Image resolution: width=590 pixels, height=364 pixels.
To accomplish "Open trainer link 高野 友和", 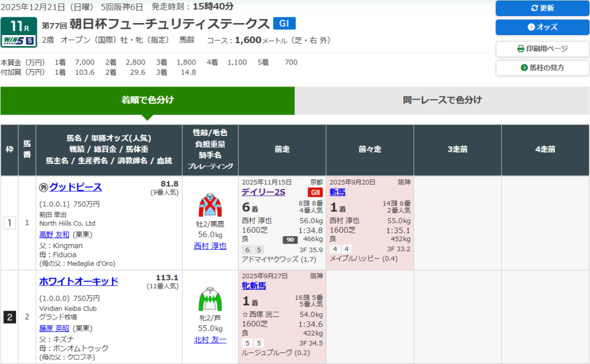I will 54,234.
